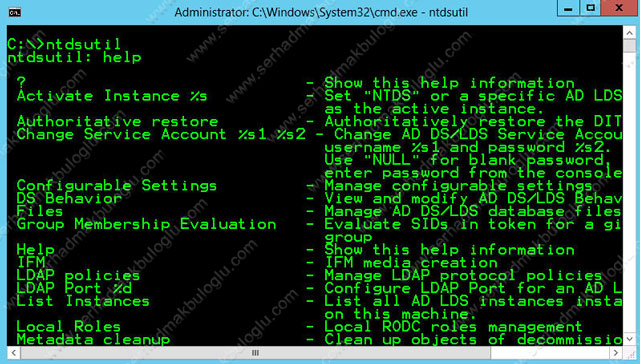The image size is (640, 364).
Task: Click 'View and modify AD DS/LDS Behav' description
Action: point(473,198)
